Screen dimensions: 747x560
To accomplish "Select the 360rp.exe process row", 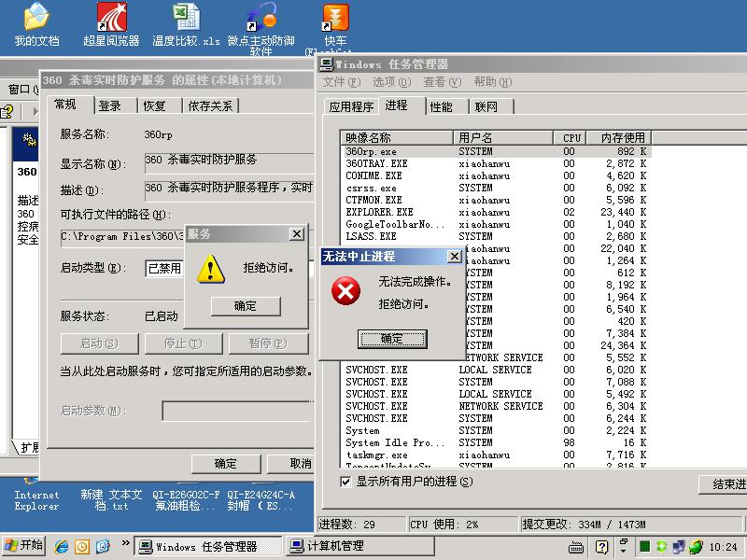I will tap(496, 151).
